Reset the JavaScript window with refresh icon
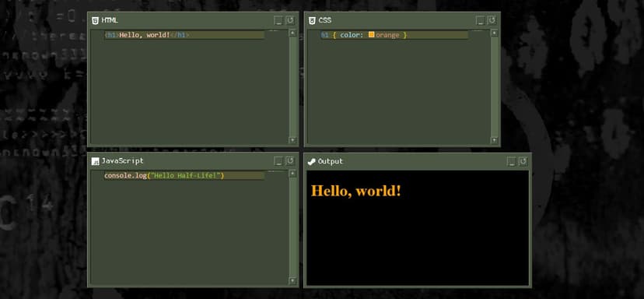This screenshot has width=644, height=299. (x=290, y=161)
